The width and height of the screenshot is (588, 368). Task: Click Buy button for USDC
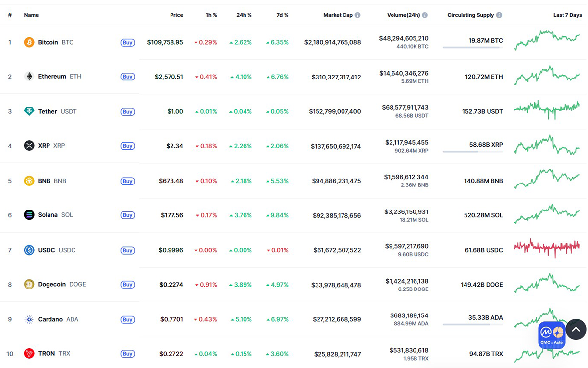pos(128,251)
